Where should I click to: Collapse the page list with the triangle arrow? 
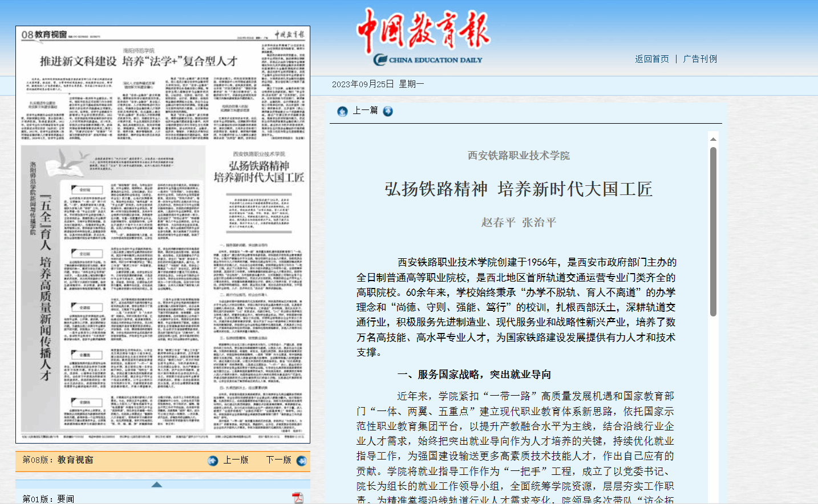click(156, 485)
